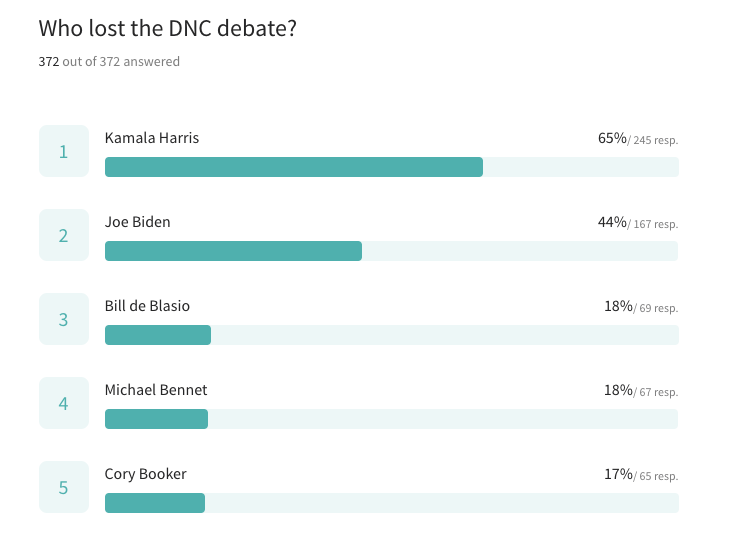Click the Cory Booker answer label
The image size is (738, 551).
click(146, 474)
